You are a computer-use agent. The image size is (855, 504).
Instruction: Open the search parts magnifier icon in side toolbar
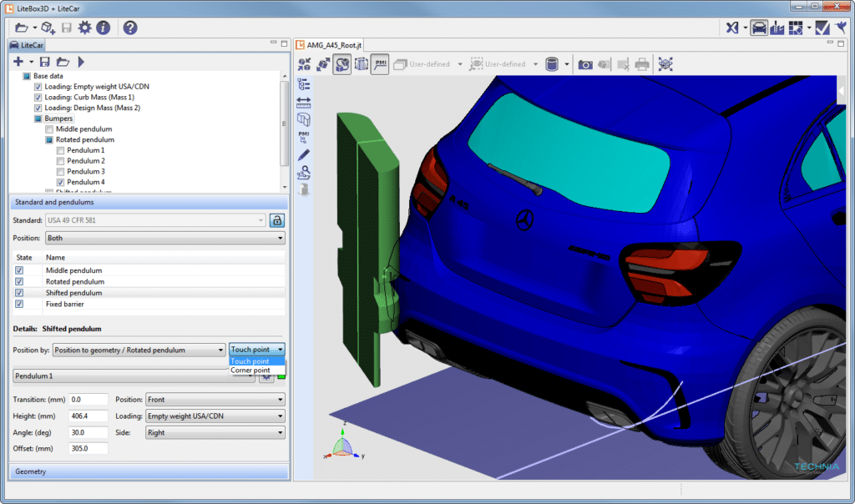click(x=304, y=173)
